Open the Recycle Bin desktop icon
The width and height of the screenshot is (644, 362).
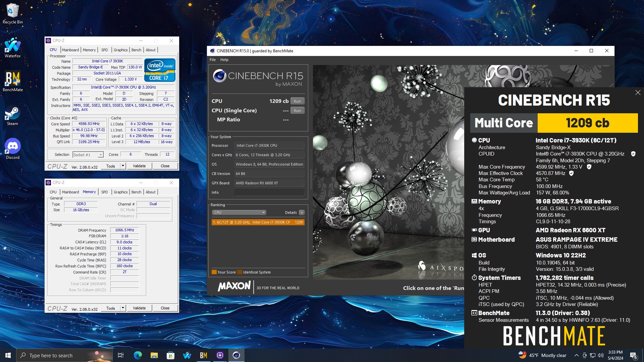pos(13,13)
